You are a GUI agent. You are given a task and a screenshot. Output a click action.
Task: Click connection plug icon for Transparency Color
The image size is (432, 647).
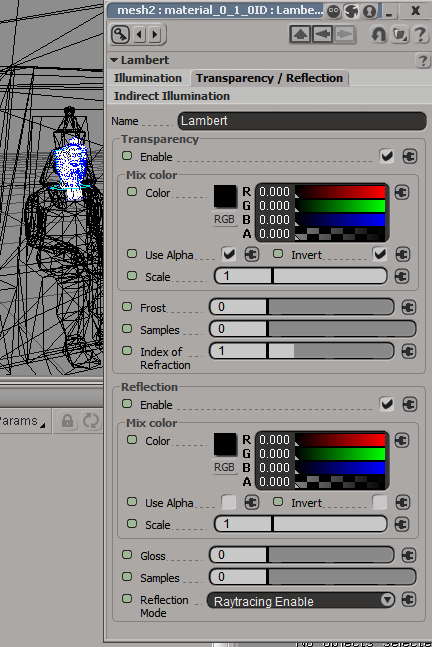(402, 192)
